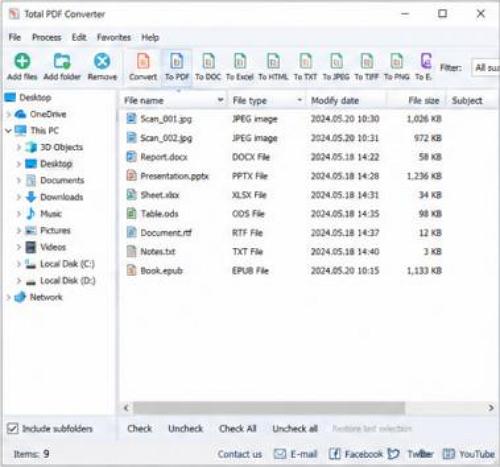The height and width of the screenshot is (467, 500).
Task: Open the Edit menu
Action: point(79,37)
